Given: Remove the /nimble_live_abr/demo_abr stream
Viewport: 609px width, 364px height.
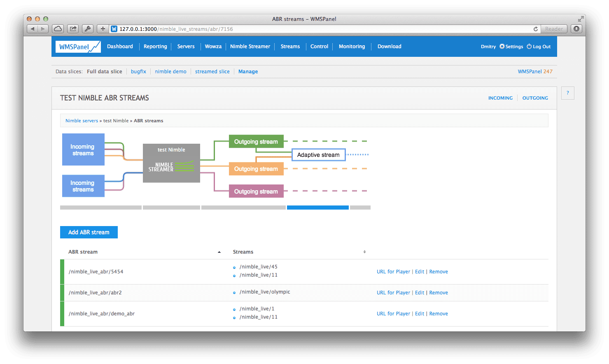Looking at the screenshot, I should 439,314.
